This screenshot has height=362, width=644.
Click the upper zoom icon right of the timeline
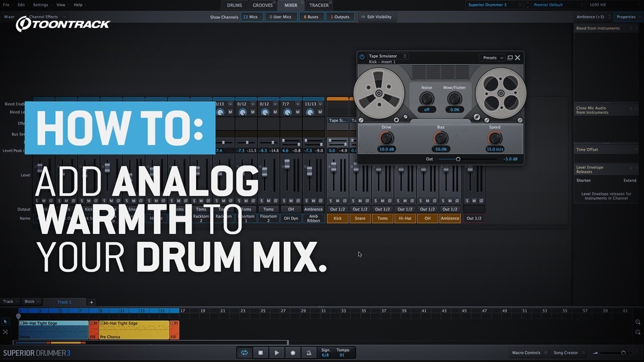(x=638, y=322)
